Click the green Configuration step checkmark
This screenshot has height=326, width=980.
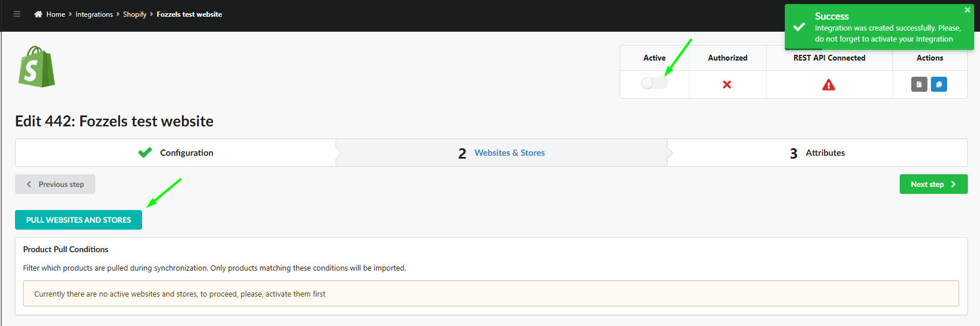coord(145,152)
